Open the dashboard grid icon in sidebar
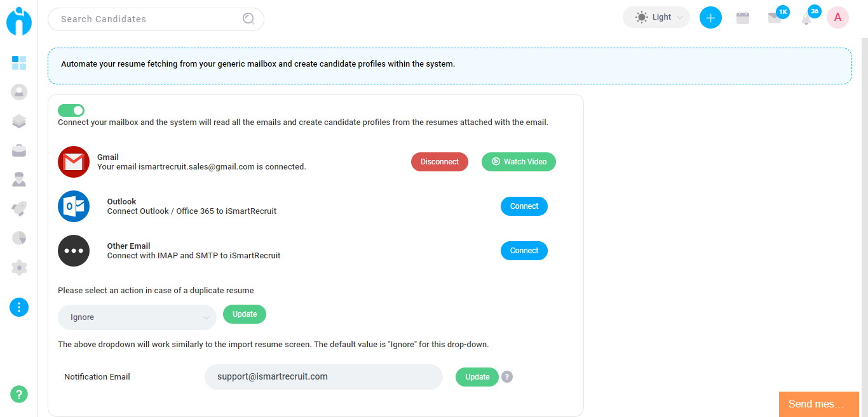This screenshot has width=868, height=417. tap(19, 62)
